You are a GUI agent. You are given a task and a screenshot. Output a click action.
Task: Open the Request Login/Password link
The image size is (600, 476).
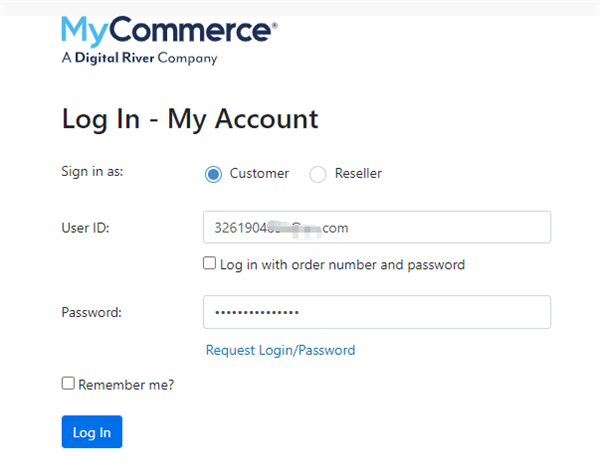280,350
